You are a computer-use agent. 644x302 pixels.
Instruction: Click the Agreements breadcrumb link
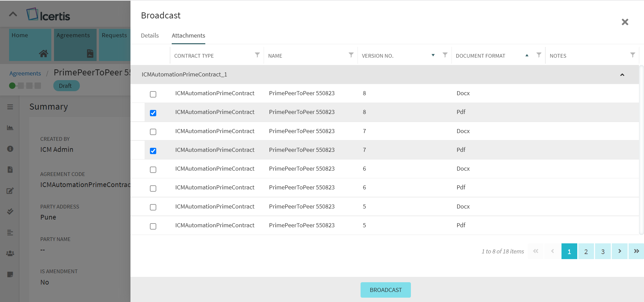(x=25, y=73)
